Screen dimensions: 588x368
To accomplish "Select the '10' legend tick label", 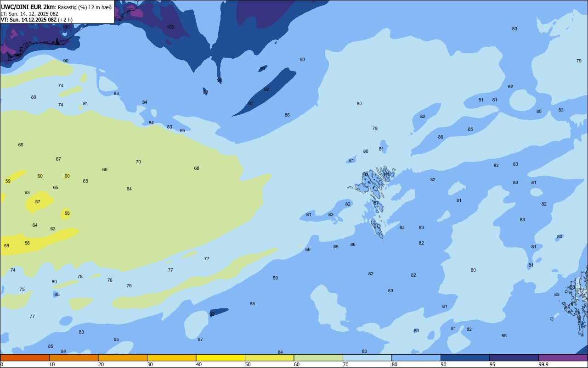I will [x=52, y=364].
